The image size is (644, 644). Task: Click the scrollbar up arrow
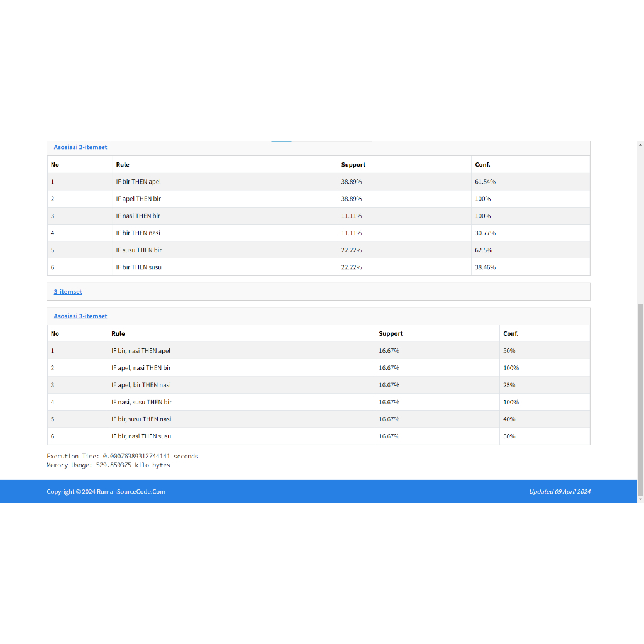click(640, 145)
